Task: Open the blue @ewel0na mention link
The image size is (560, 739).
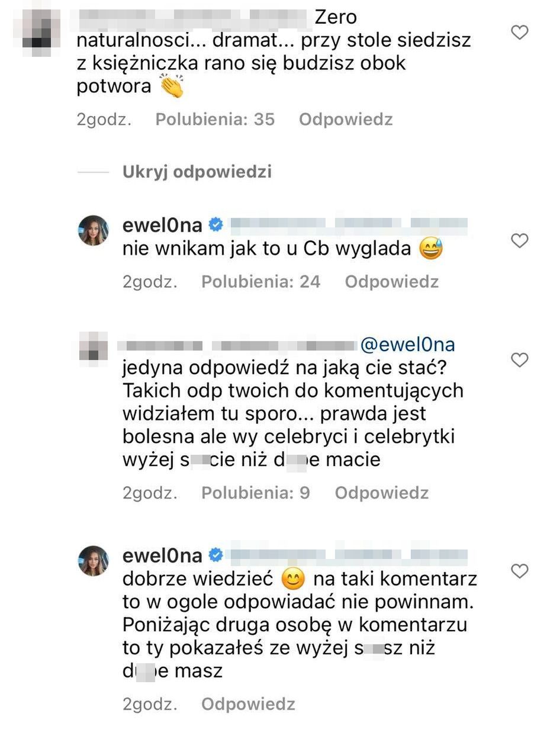Action: (x=407, y=345)
